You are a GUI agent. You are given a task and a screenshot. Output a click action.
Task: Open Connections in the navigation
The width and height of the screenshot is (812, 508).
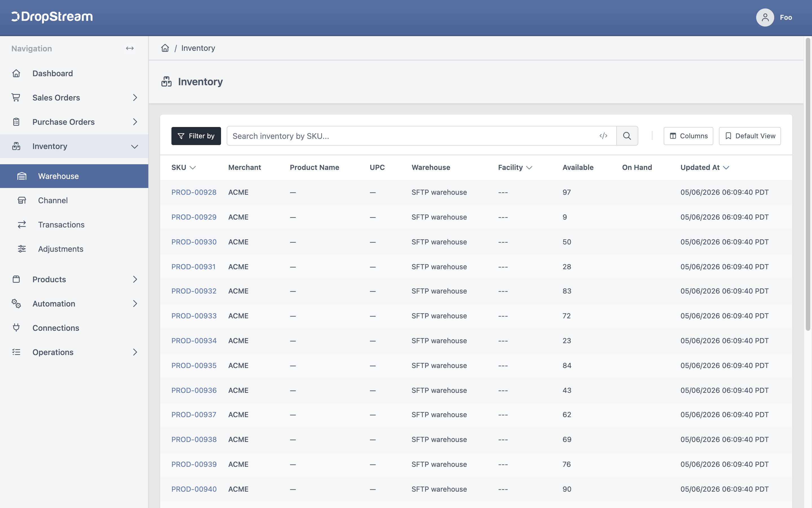(x=74, y=328)
